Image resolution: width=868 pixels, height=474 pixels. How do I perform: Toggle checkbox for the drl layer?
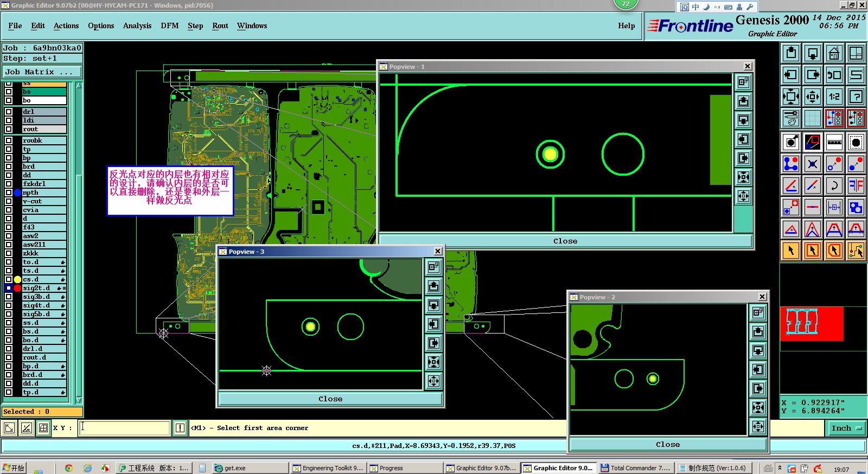tap(9, 112)
